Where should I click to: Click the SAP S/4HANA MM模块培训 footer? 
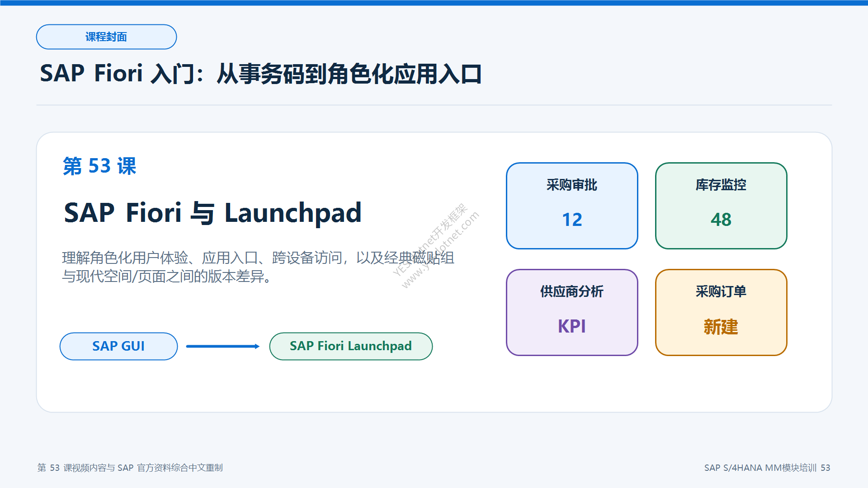coord(767,468)
